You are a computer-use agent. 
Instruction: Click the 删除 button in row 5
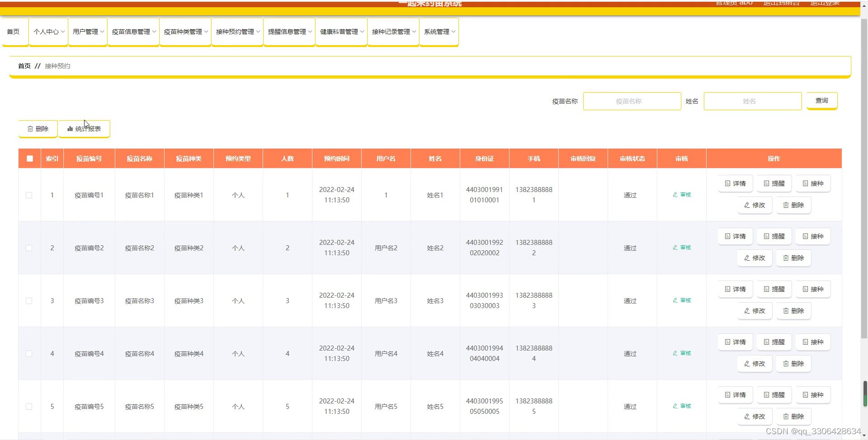tap(793, 417)
